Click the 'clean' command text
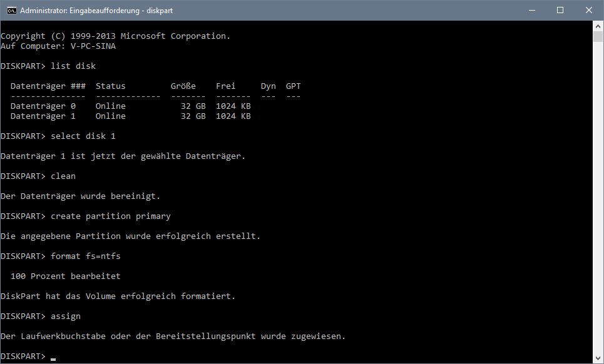Screen dimensions: 604x364 click(x=63, y=176)
